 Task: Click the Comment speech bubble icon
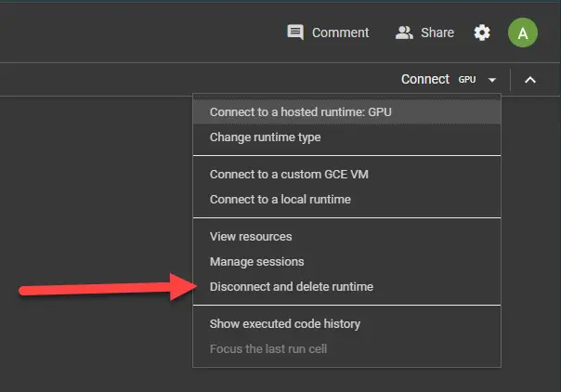pos(295,33)
